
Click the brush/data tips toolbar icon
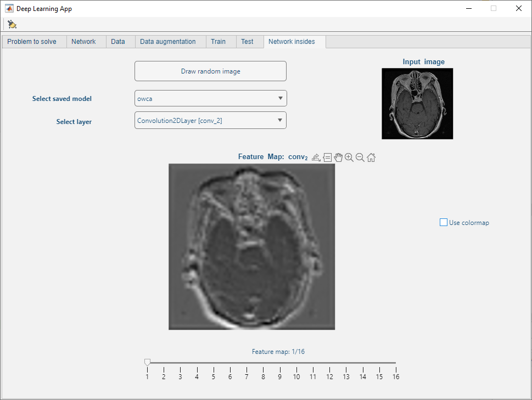point(12,24)
